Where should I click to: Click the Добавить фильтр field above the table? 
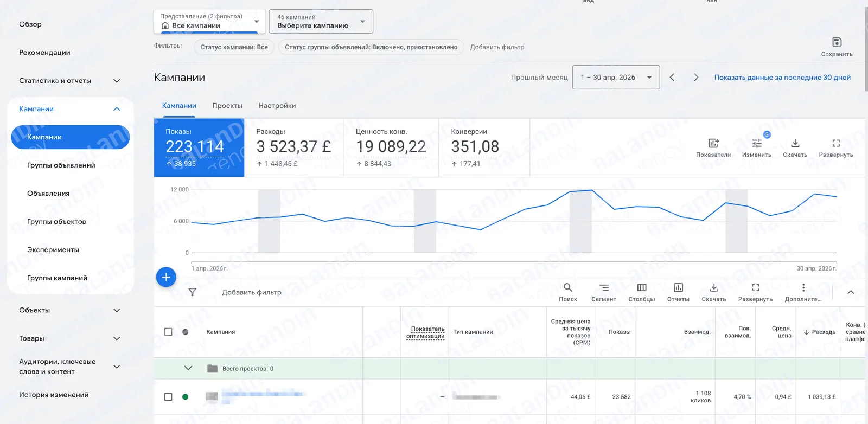click(252, 292)
